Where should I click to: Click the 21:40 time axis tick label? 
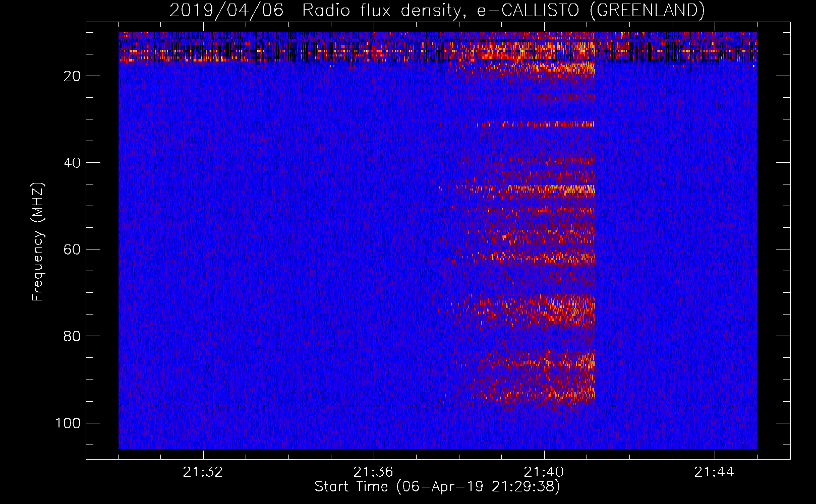tap(544, 472)
